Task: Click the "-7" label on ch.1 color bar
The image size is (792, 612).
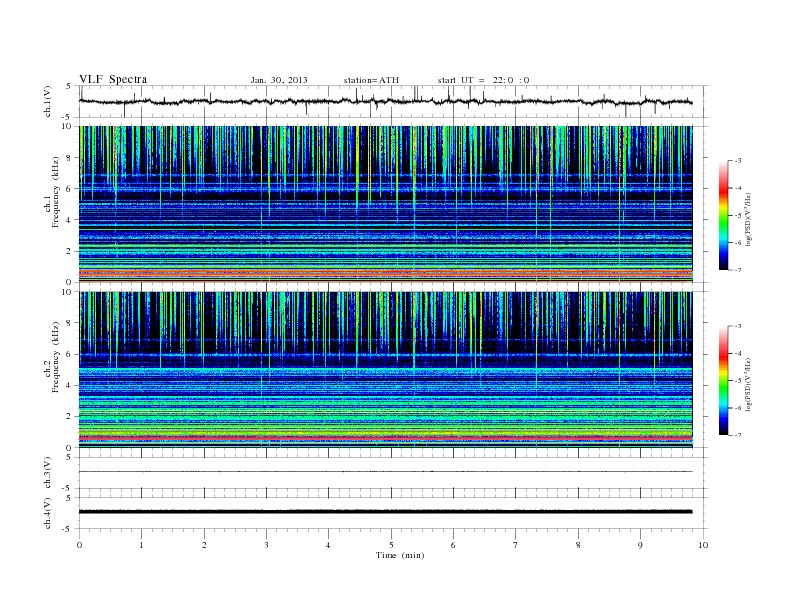Action: (x=738, y=270)
